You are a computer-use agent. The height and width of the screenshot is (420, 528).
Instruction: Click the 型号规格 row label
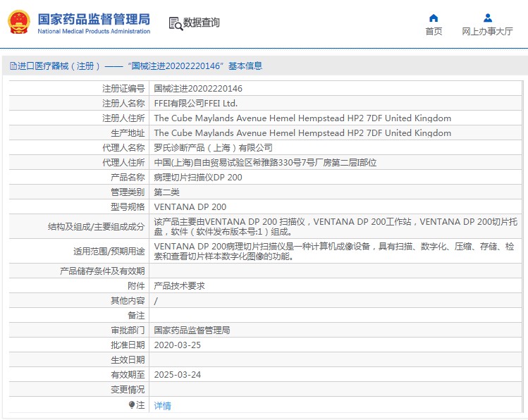tap(128, 207)
